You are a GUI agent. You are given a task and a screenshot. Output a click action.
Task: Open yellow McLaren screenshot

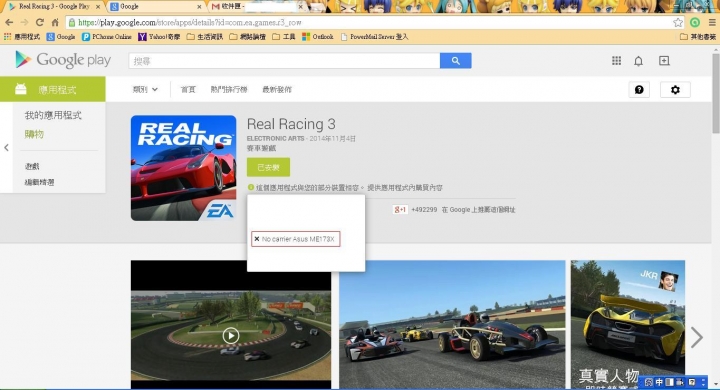pos(628,325)
